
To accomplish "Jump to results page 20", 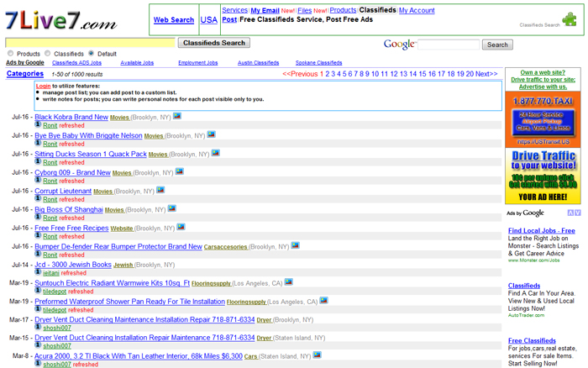I will click(x=470, y=74).
